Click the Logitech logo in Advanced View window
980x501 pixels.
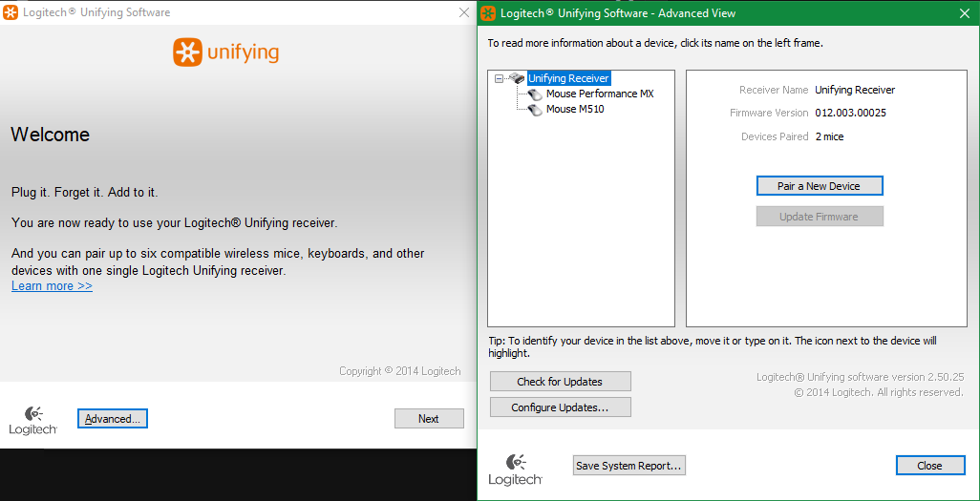point(515,470)
